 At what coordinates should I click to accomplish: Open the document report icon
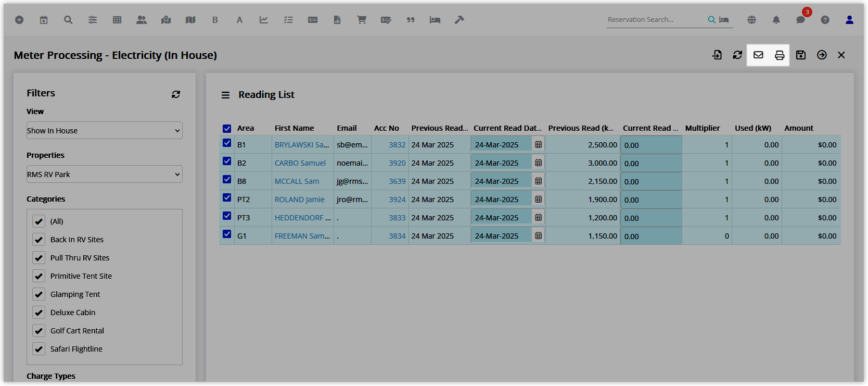337,20
